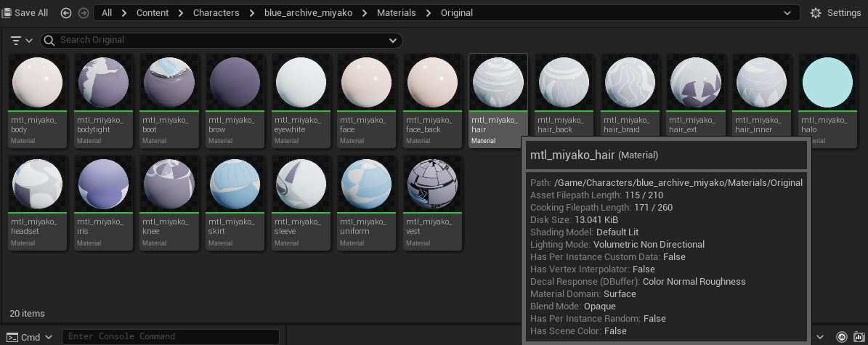Expand the arrow after Characters breadcrumb
Image resolution: width=868 pixels, height=345 pixels.
[252, 13]
